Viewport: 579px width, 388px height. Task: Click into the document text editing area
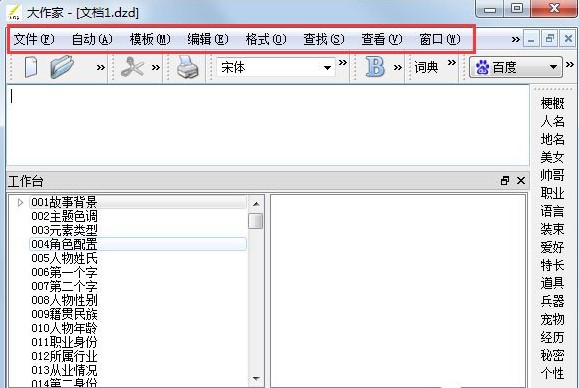[268, 126]
